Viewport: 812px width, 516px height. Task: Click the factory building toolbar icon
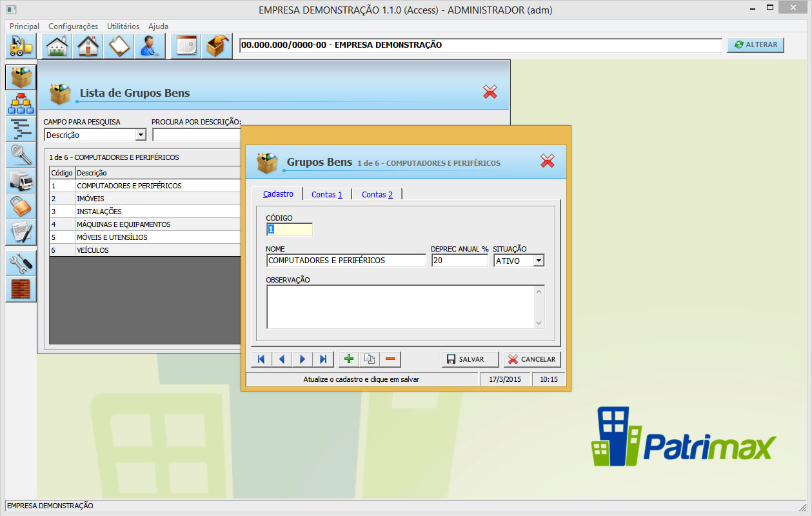57,46
